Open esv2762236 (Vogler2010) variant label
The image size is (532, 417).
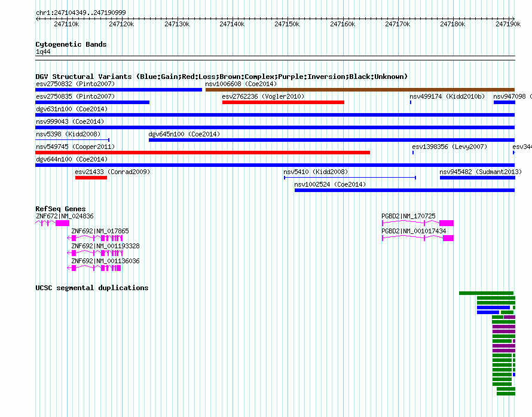[263, 96]
